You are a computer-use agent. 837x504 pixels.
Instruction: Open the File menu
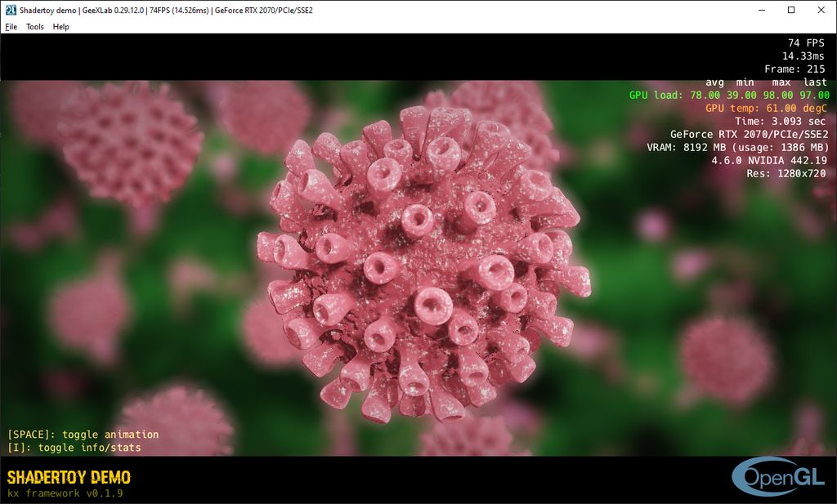coord(11,27)
